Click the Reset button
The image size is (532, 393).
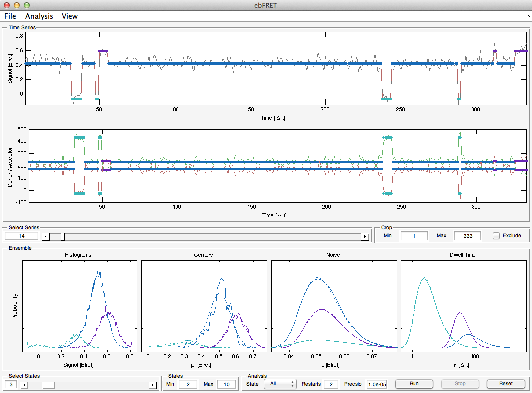click(x=506, y=384)
